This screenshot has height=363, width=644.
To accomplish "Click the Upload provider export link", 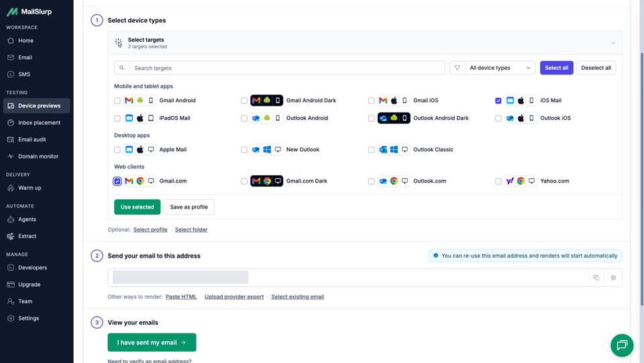I will (234, 297).
